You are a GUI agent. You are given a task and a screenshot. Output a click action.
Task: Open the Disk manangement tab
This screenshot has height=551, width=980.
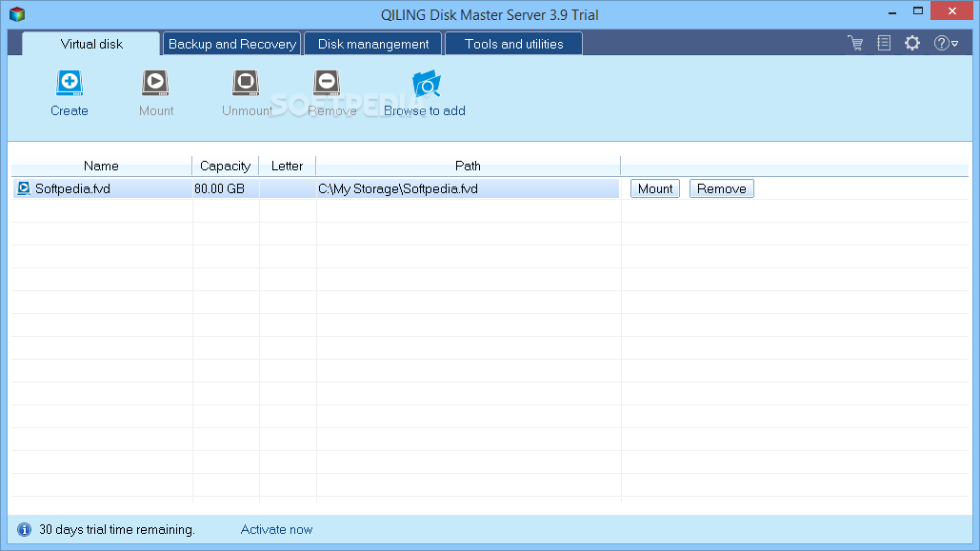373,44
